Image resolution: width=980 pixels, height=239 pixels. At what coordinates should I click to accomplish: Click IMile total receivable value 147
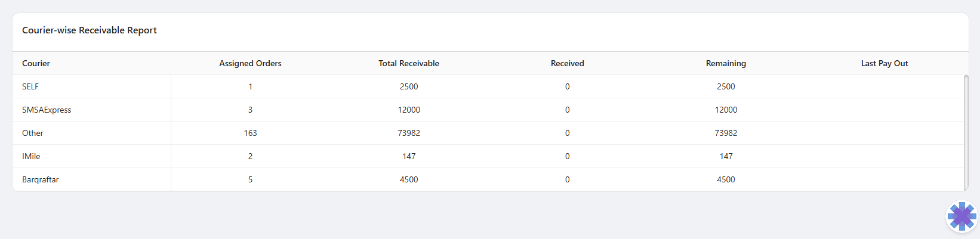coord(409,156)
